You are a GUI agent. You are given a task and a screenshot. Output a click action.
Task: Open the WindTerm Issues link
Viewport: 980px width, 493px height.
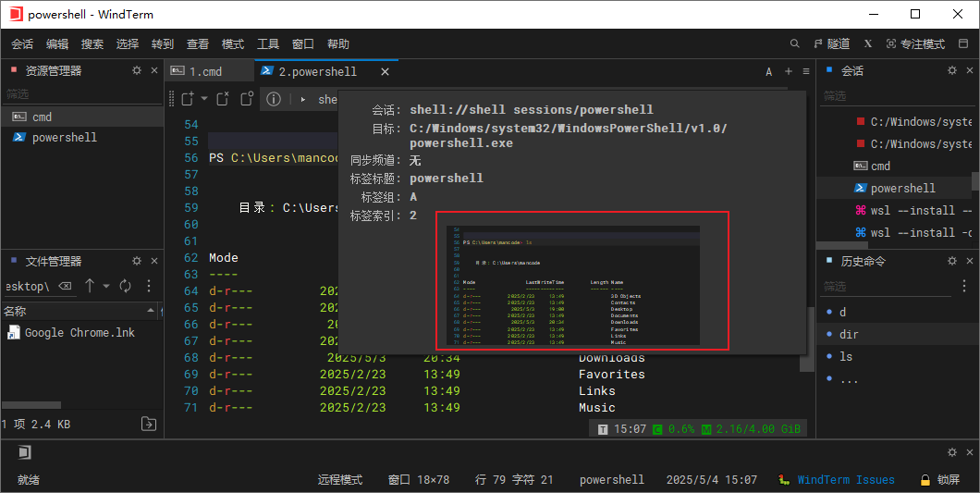click(845, 479)
